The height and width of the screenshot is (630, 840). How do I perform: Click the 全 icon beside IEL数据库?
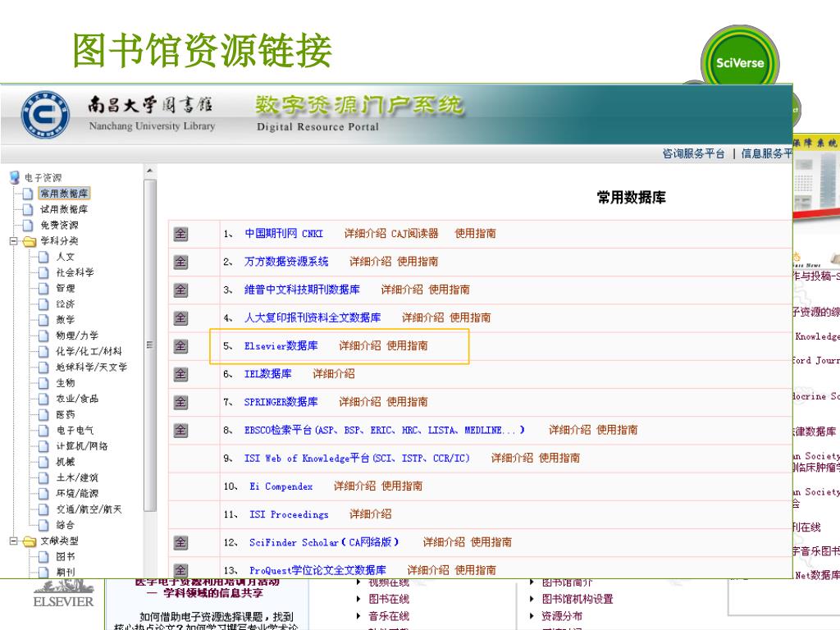180,374
